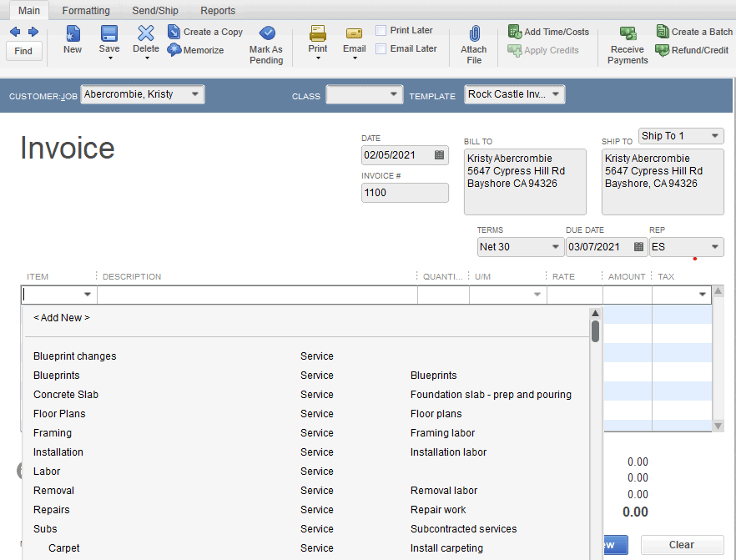The image size is (736, 560).
Task: Open Receive Payments
Action: tap(628, 46)
